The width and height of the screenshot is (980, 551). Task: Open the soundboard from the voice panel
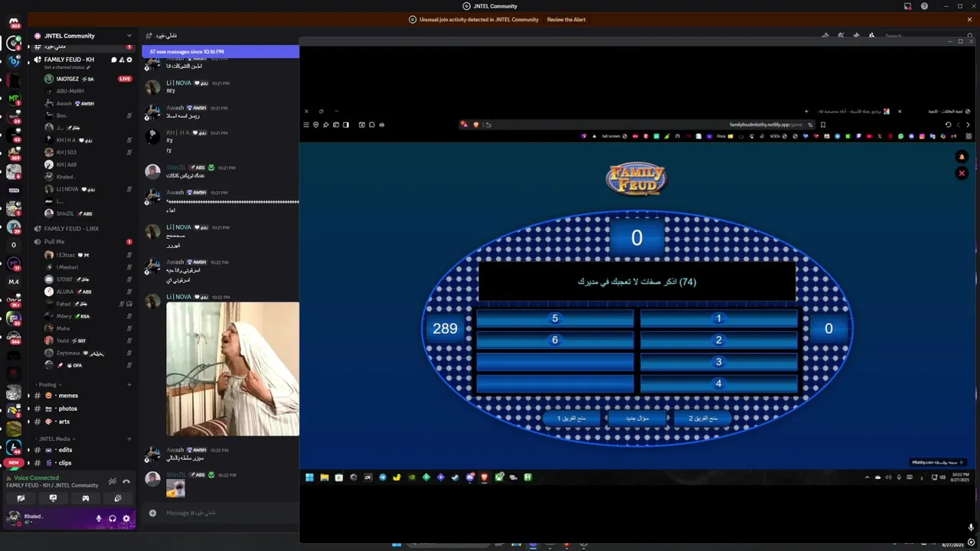point(118,498)
